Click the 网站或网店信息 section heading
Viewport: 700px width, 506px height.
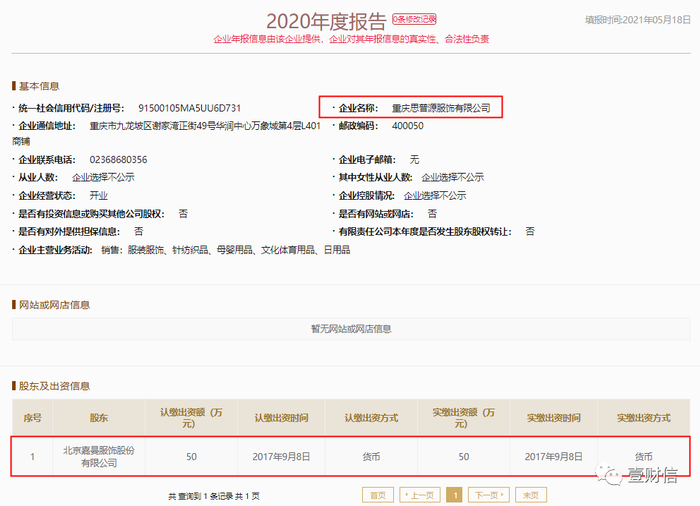tap(54, 305)
